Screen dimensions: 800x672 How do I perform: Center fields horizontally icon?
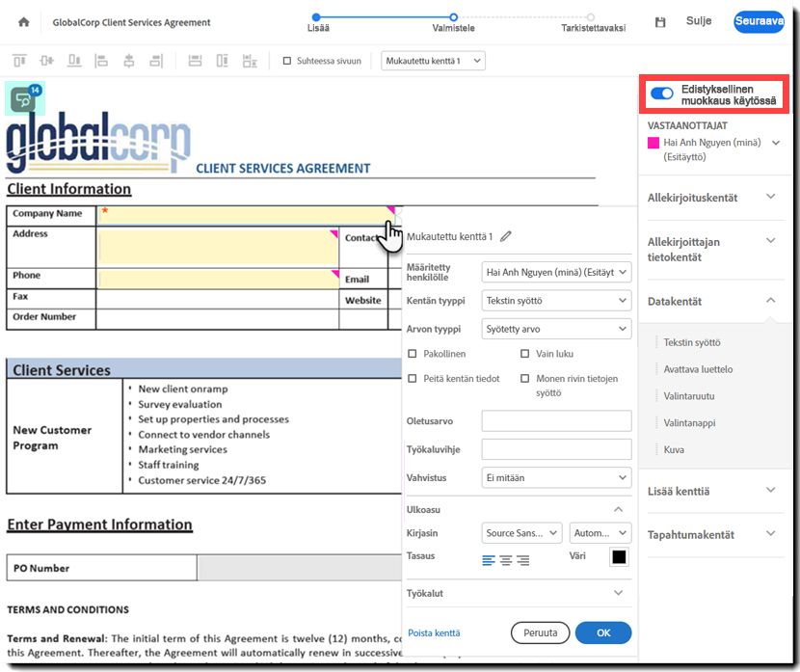[129, 61]
